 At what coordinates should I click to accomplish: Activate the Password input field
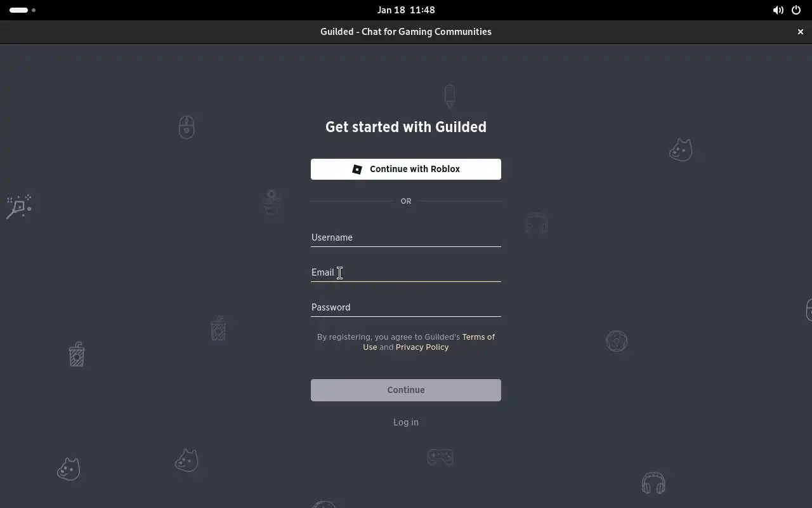(x=406, y=307)
